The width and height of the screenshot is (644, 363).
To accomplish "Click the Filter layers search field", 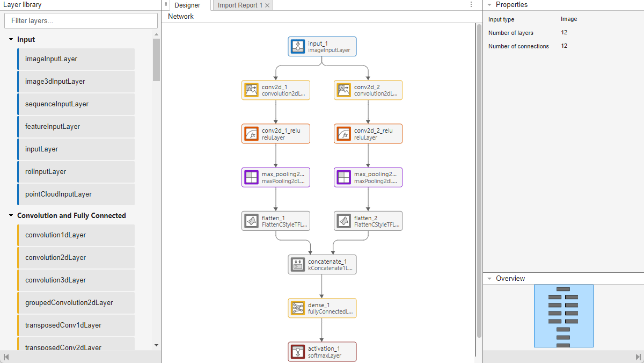I will pyautogui.click(x=81, y=21).
